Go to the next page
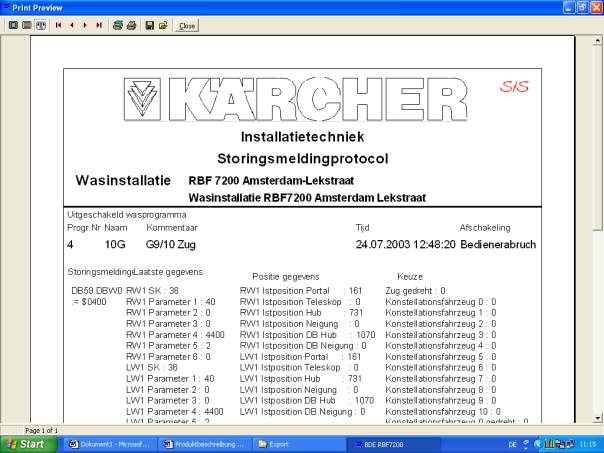Image resolution: width=604 pixels, height=453 pixels. click(85, 25)
